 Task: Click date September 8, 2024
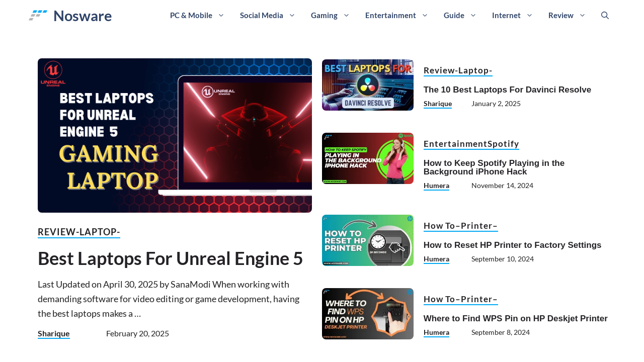[501, 332]
